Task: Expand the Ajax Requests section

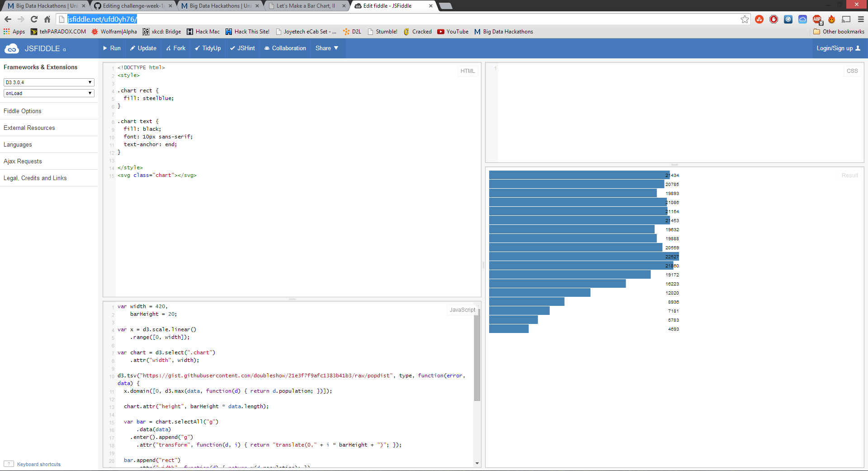Action: click(49, 161)
